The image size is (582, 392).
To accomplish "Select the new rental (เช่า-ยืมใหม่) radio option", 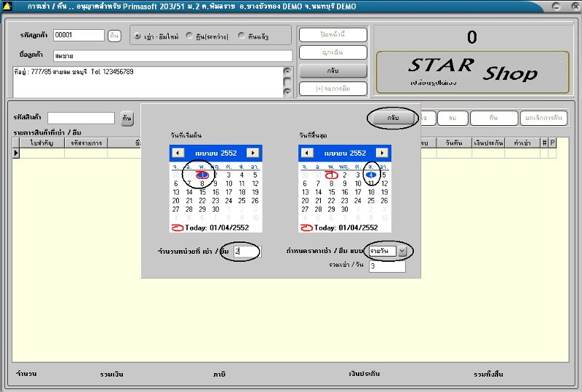I will (137, 36).
